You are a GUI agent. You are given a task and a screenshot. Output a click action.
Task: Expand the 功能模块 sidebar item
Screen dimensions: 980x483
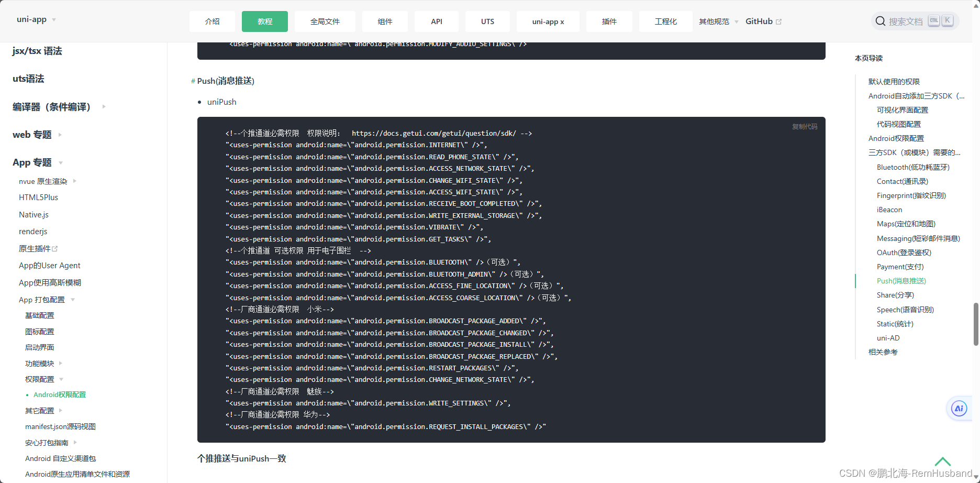pyautogui.click(x=60, y=363)
